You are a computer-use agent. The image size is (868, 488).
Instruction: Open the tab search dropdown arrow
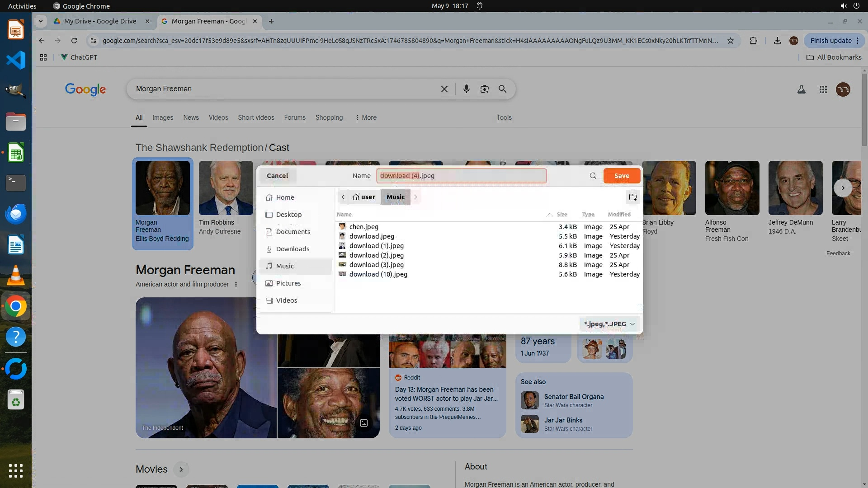tap(41, 21)
